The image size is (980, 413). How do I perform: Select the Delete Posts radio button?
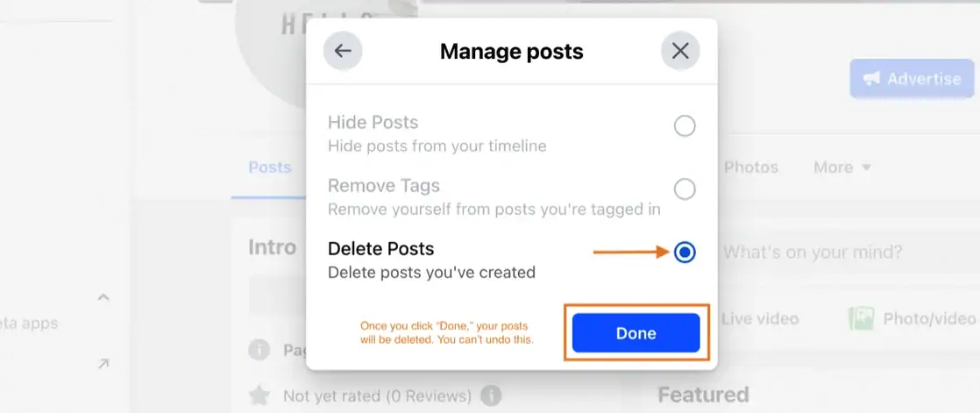[x=685, y=253]
